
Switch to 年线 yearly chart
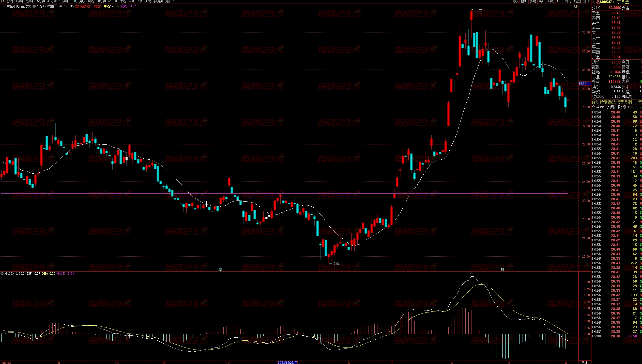click(x=132, y=1)
